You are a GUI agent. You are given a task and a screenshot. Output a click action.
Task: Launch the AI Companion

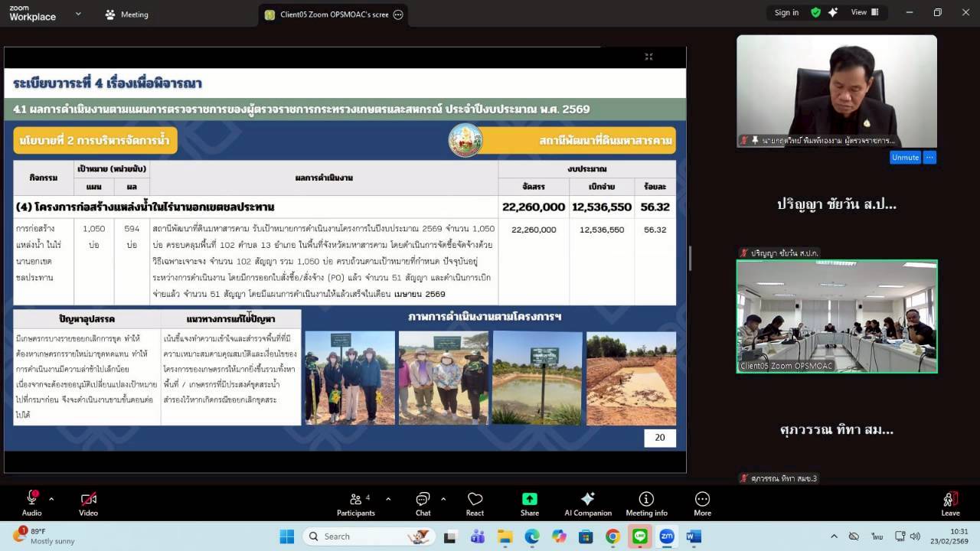click(587, 504)
